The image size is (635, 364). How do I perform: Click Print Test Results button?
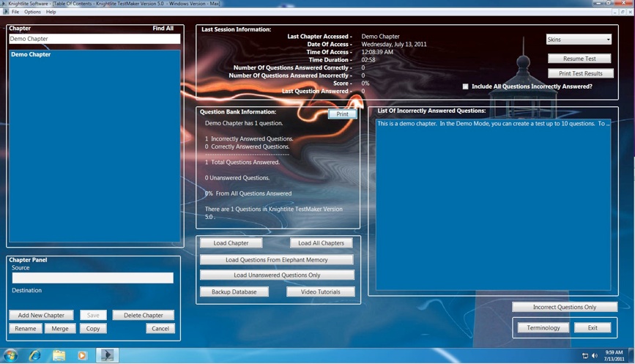(580, 73)
